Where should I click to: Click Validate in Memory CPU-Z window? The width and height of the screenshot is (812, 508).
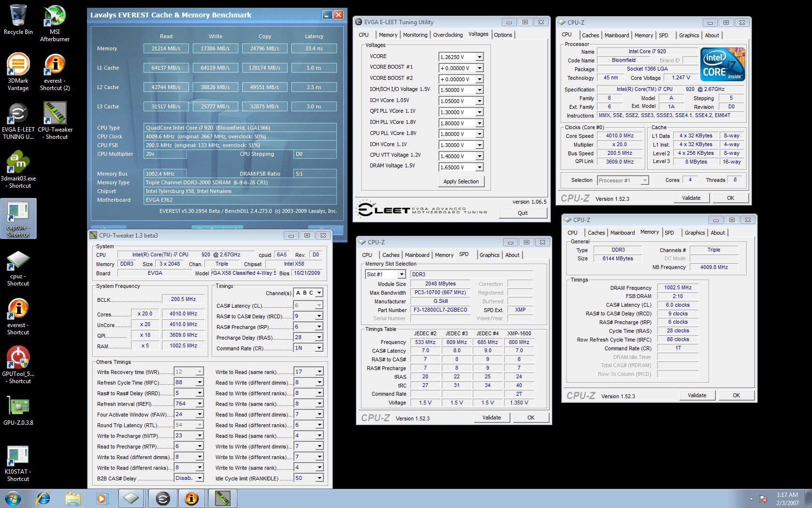pos(697,395)
